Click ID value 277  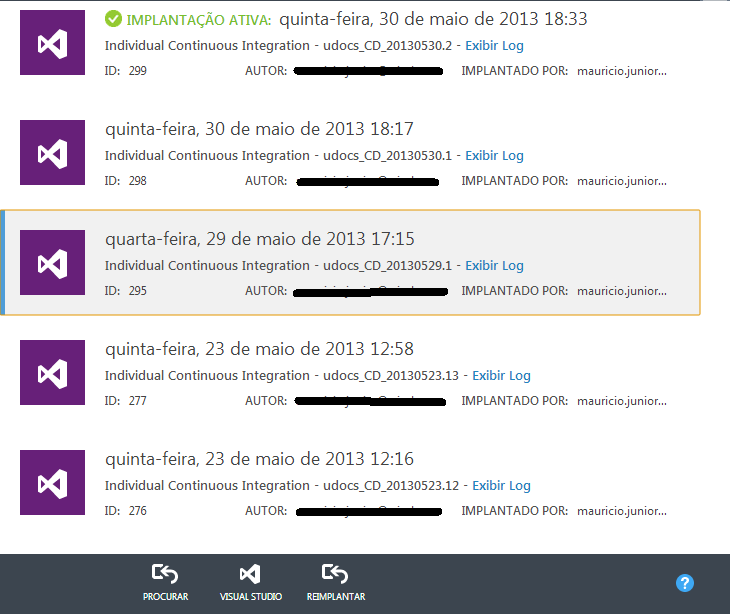coord(138,401)
